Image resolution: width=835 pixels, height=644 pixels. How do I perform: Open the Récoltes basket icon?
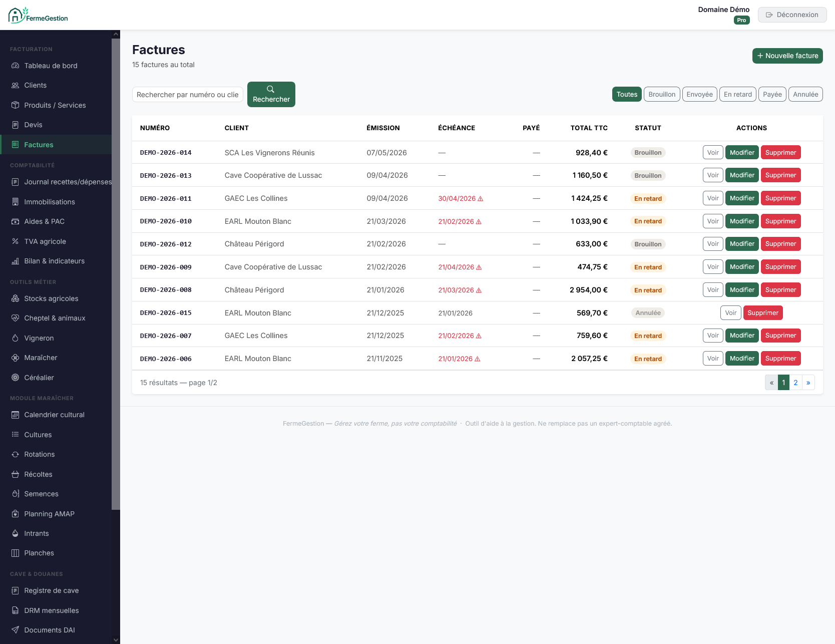click(x=15, y=474)
